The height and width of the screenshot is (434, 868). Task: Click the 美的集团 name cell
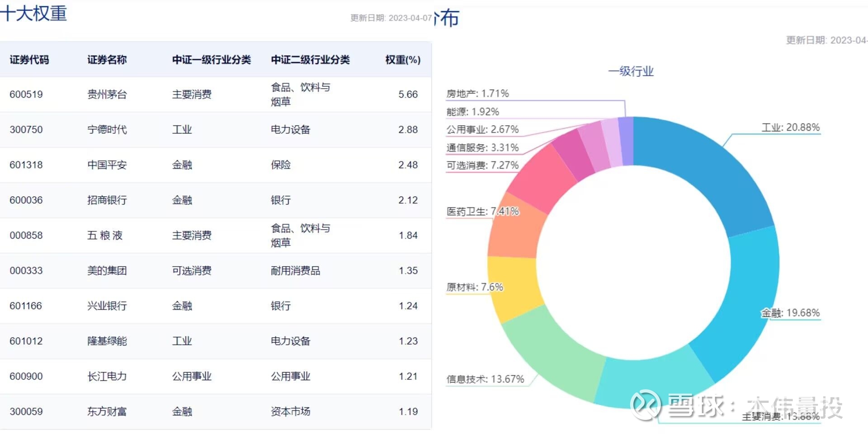tap(107, 271)
